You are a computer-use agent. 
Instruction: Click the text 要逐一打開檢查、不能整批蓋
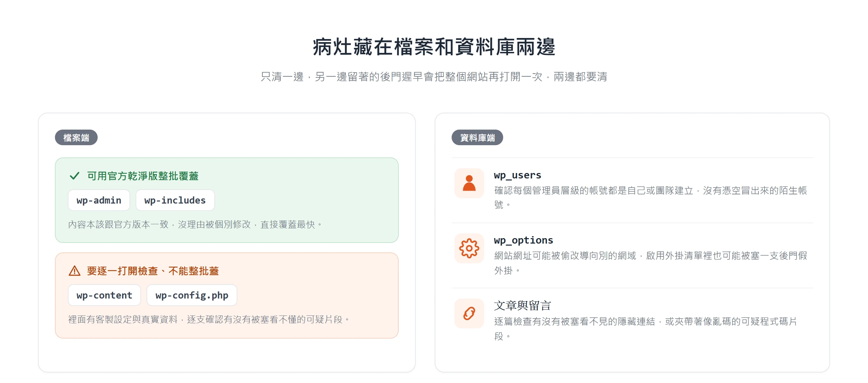pos(153,271)
